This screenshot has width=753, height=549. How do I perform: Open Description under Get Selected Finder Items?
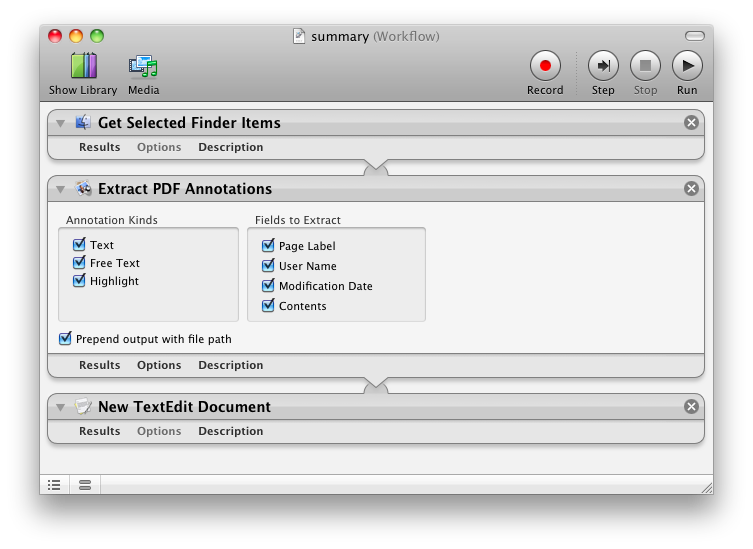[x=231, y=147]
